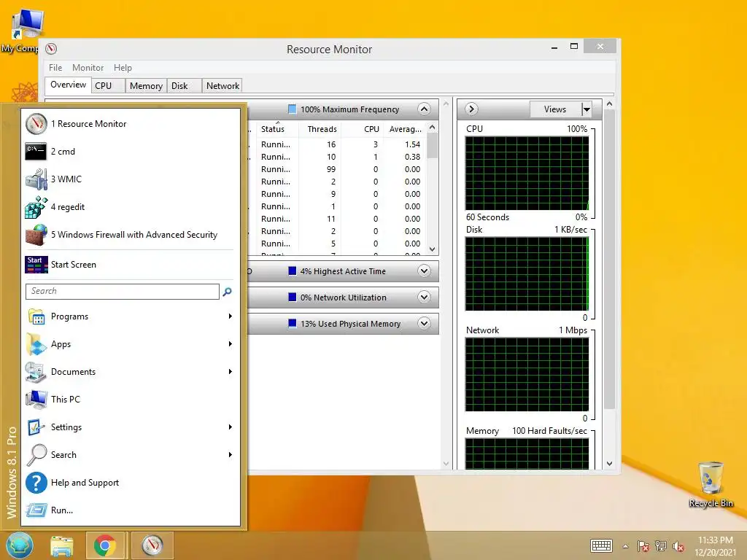Open This PC icon in start menu

click(36, 400)
